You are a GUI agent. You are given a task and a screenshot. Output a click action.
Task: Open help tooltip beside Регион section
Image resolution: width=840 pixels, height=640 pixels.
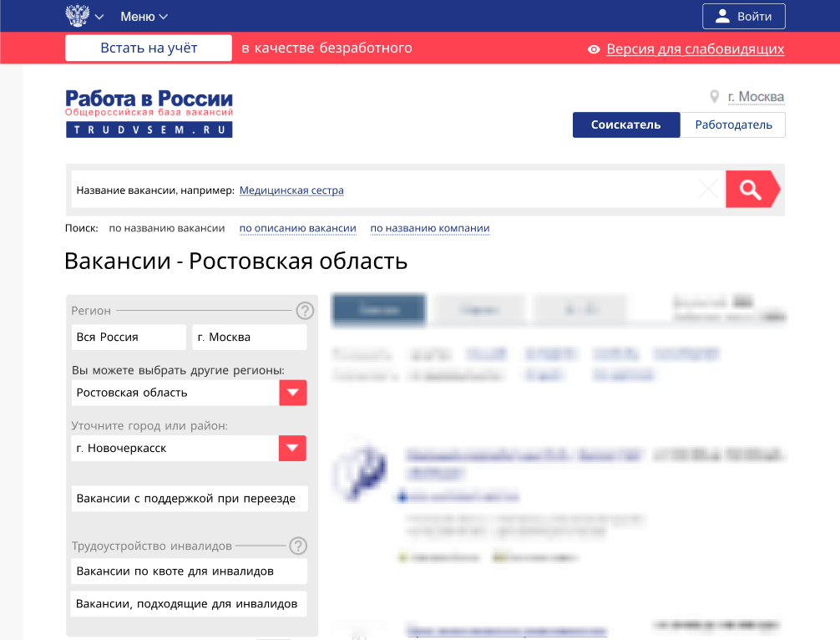305,311
